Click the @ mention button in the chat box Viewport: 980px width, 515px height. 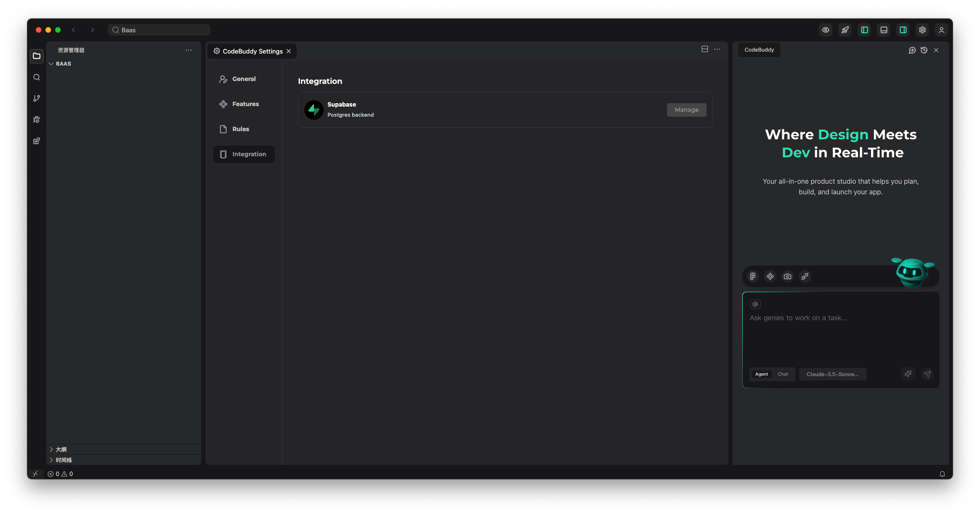click(x=755, y=304)
